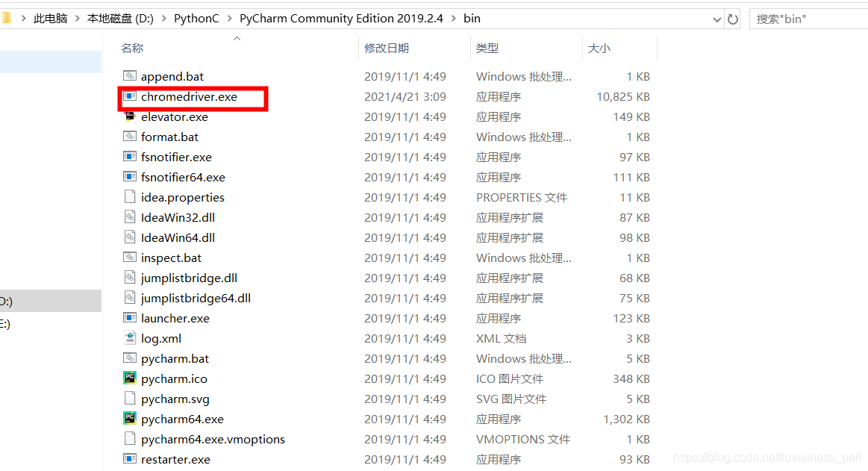Click the PROPERTIES 文件 type cell

522,198
